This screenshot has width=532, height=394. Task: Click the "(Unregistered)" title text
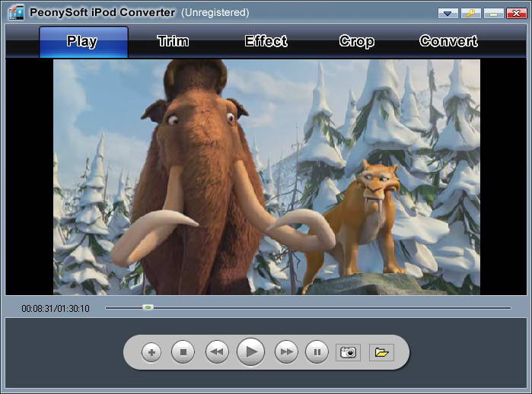[215, 12]
